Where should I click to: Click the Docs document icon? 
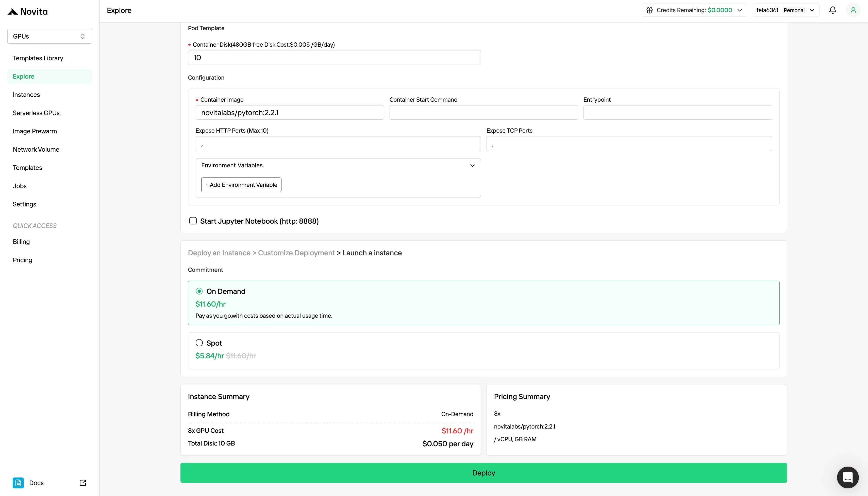[19, 483]
